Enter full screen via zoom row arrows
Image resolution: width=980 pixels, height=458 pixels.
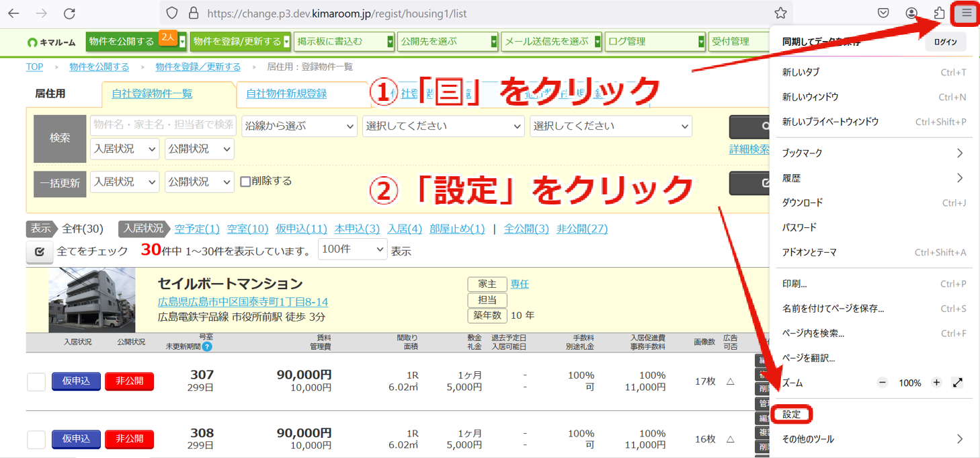click(x=958, y=383)
